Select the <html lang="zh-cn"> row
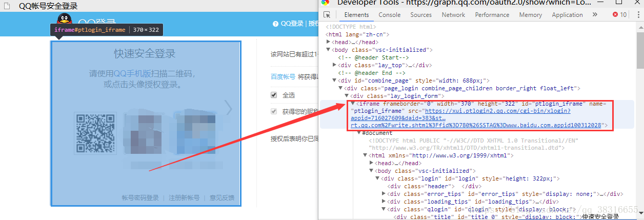644x220 pixels. coord(358,34)
